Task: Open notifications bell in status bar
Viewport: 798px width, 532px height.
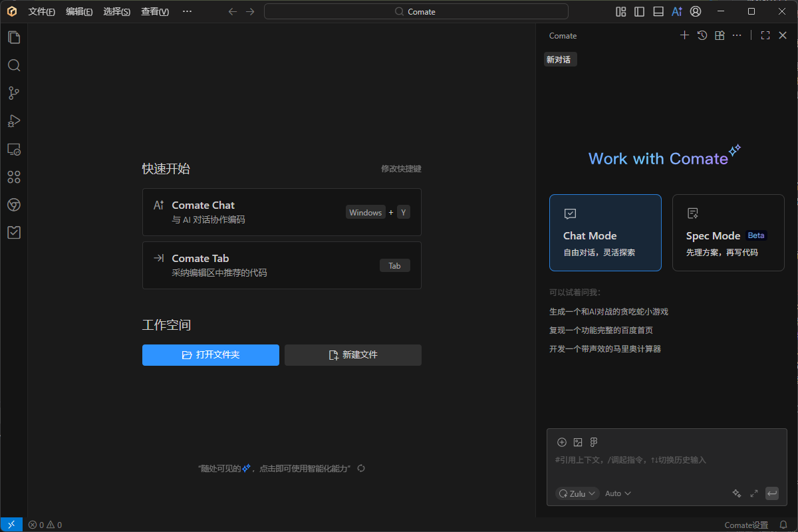Action: coord(783,525)
